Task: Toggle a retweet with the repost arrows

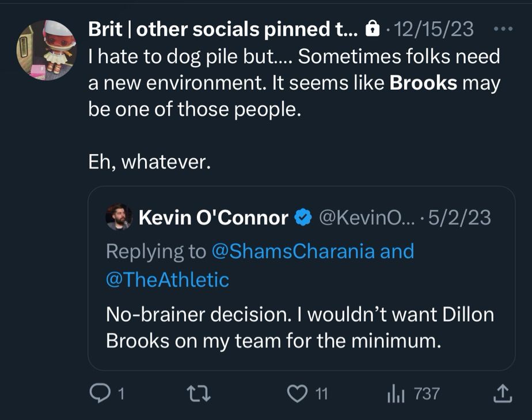Action: (198, 394)
